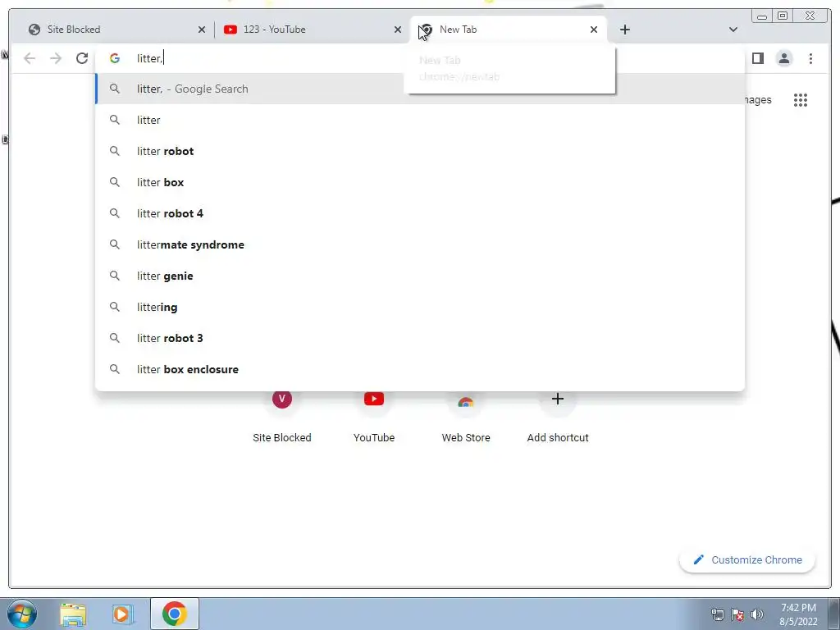Open the Windows Start button
The image size is (840, 630).
[x=22, y=614]
